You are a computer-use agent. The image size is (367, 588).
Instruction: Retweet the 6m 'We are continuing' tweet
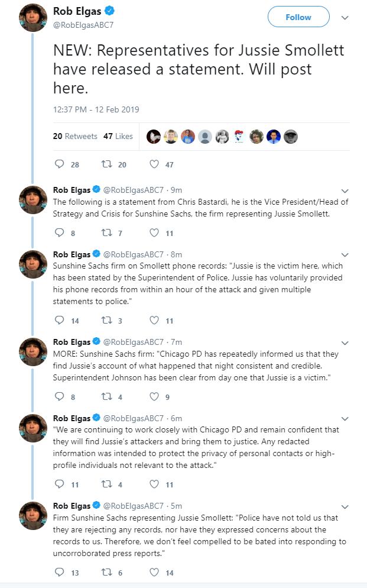pos(107,484)
